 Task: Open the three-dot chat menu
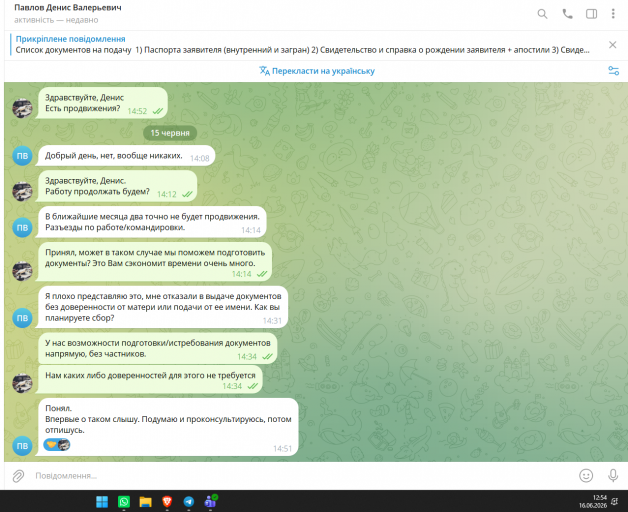[x=613, y=14]
